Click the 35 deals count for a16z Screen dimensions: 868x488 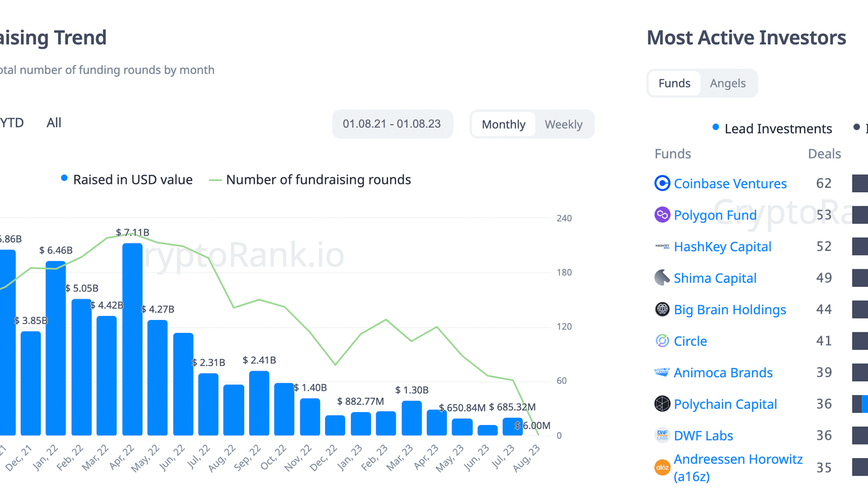(824, 467)
